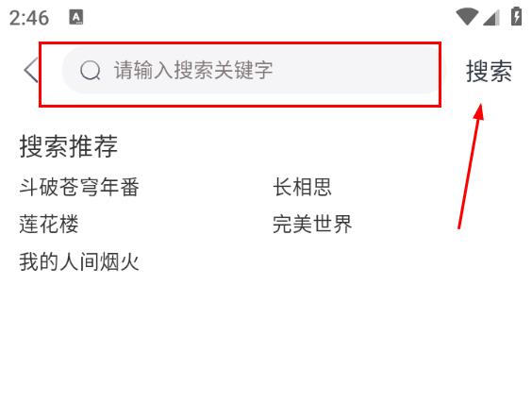532x402 pixels.
Task: Tap the Wi-Fi status icon
Action: click(467, 17)
